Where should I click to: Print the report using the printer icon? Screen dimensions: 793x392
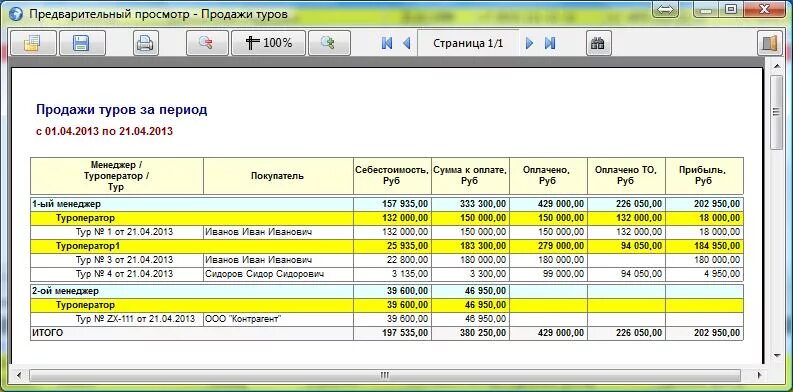(x=146, y=43)
